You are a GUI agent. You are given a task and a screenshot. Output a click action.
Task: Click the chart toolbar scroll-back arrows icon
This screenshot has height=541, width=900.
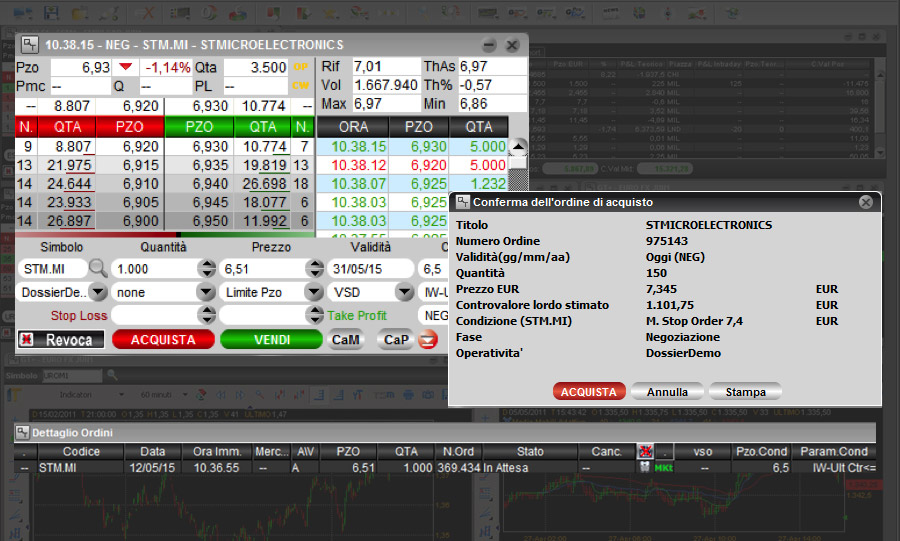tap(221, 395)
